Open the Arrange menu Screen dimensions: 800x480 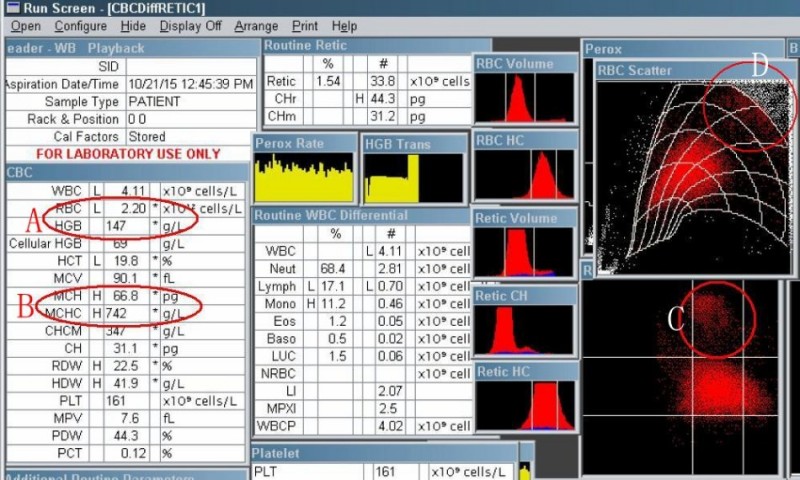(x=256, y=26)
